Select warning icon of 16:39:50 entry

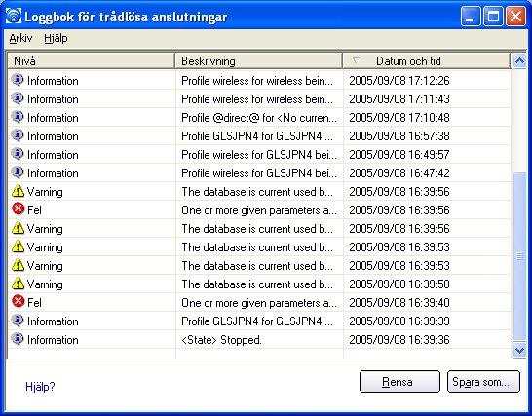tap(18, 284)
